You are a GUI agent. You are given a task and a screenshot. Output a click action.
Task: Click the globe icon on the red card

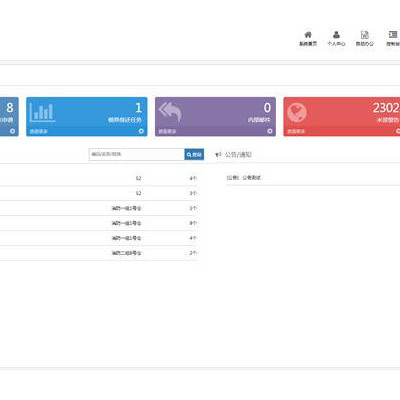tap(297, 112)
